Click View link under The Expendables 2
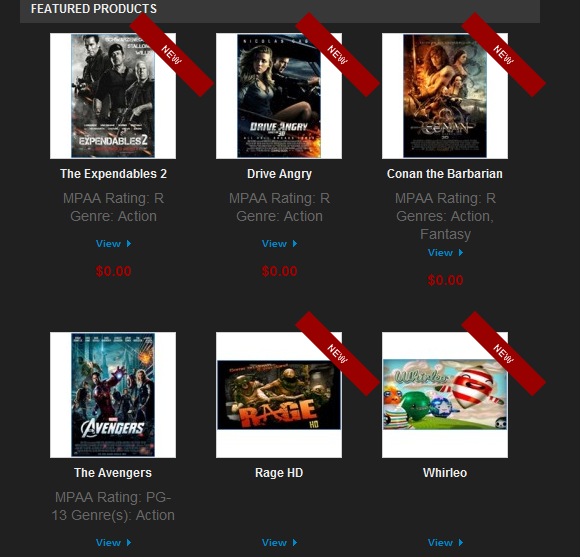Image resolution: width=580 pixels, height=557 pixels. tap(113, 244)
